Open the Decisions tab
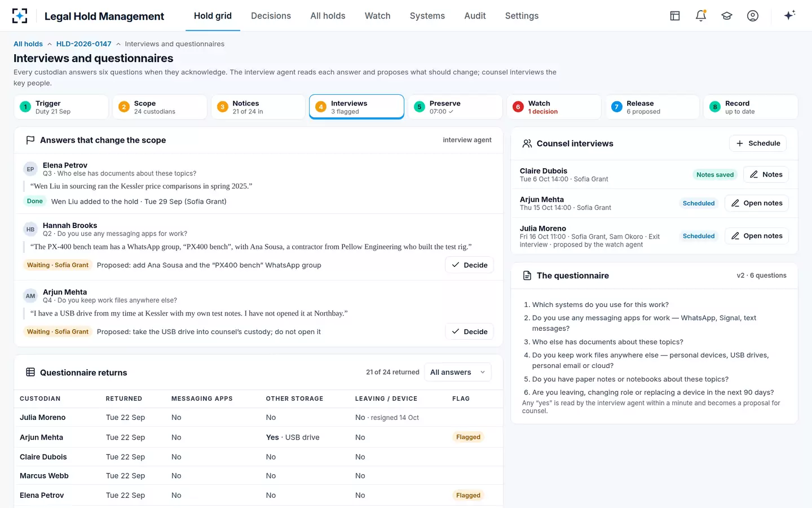Viewport: 812px width, 508px height. pos(271,16)
